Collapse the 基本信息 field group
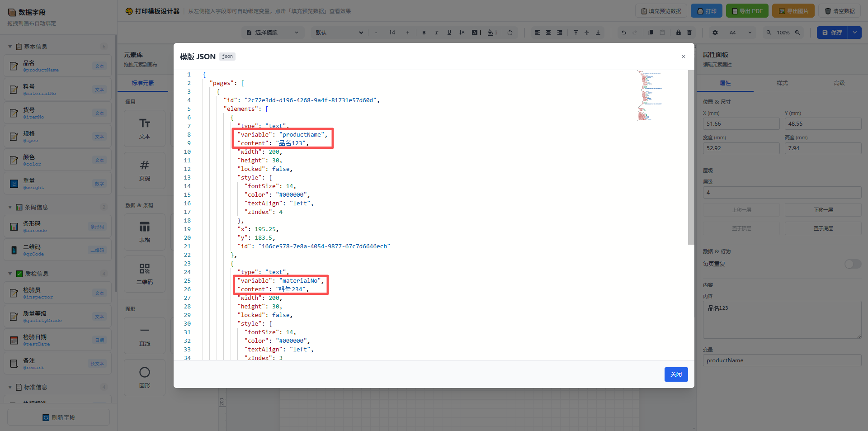This screenshot has height=431, width=868. click(x=10, y=47)
